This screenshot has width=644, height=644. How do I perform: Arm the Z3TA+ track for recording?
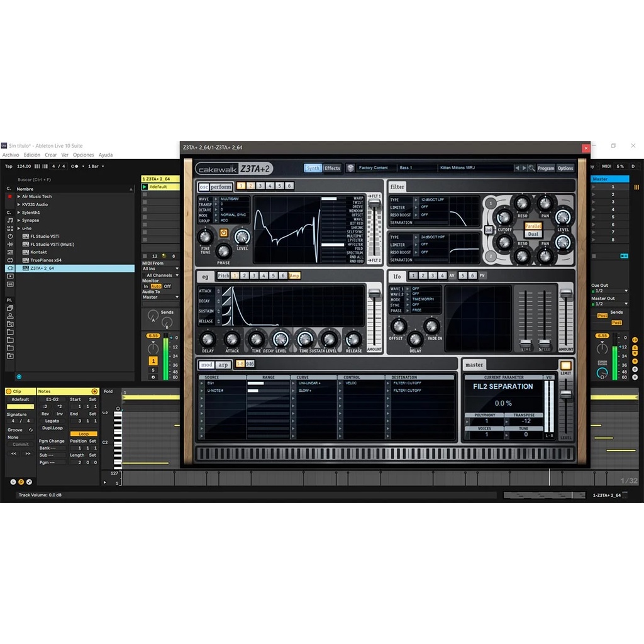point(153,377)
